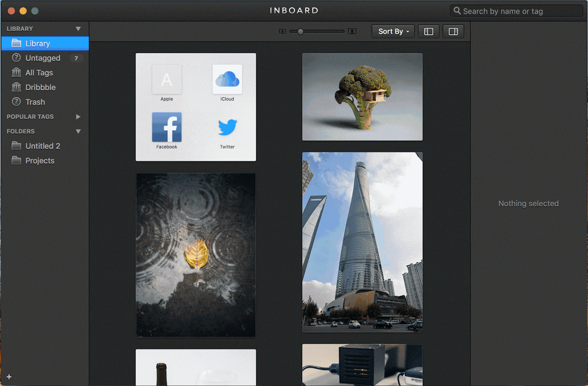Viewport: 588px width, 386px height.
Task: Toggle the right inspector panel button
Action: coord(453,31)
